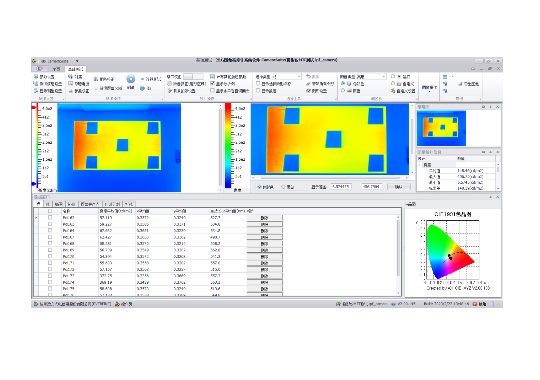Click the data table vertical scrollbar
Screen dimensions: 540x380
coord(398,255)
